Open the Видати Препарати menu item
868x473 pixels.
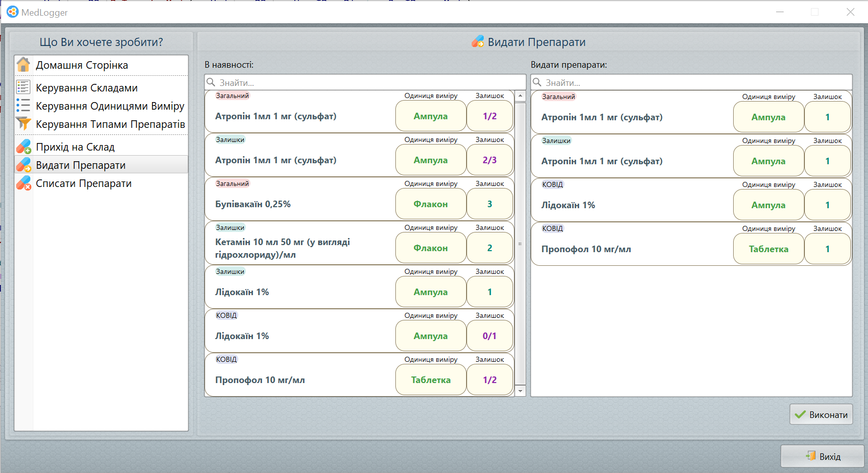[x=81, y=165]
